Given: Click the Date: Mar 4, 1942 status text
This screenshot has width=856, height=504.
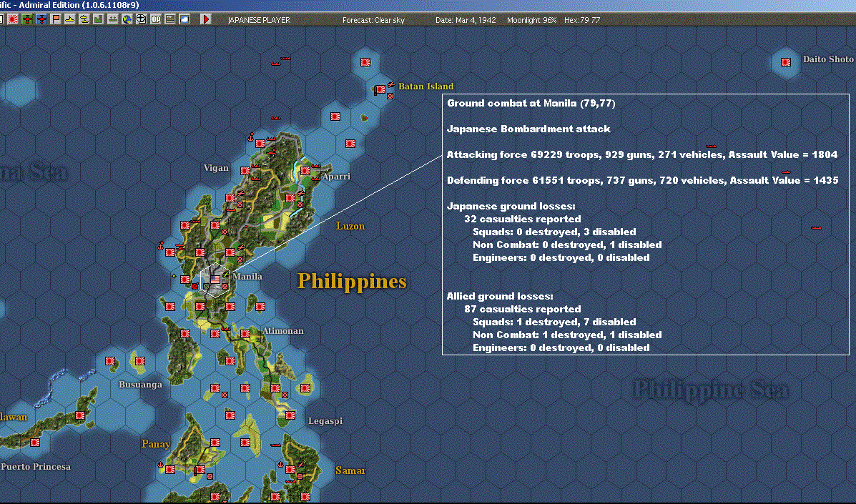Looking at the screenshot, I should pos(466,19).
